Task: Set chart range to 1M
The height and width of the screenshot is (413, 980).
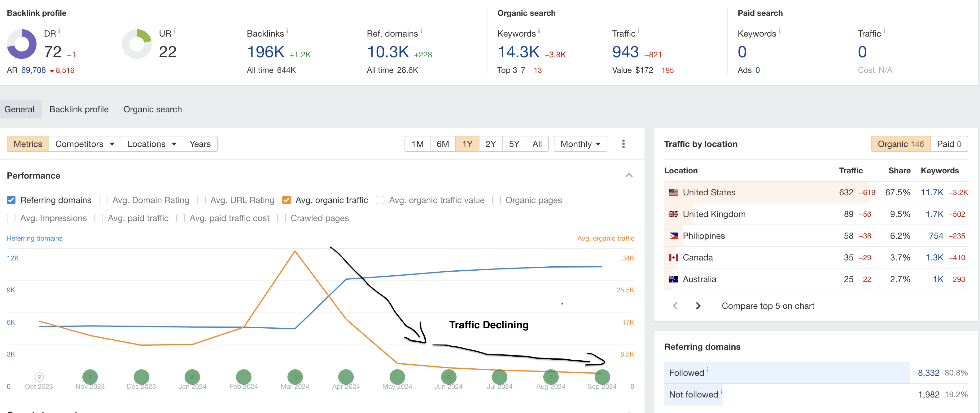Action: tap(417, 144)
